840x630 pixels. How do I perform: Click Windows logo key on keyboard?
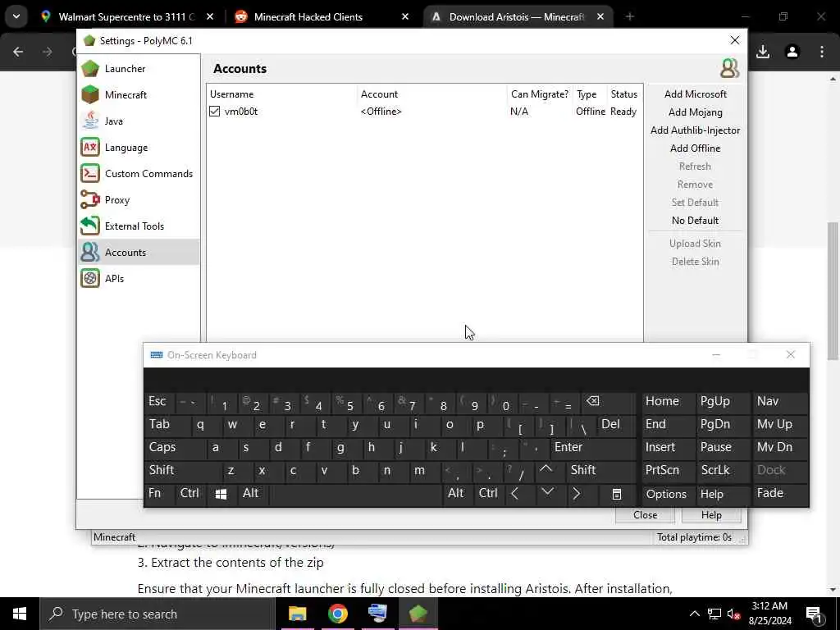tap(221, 494)
